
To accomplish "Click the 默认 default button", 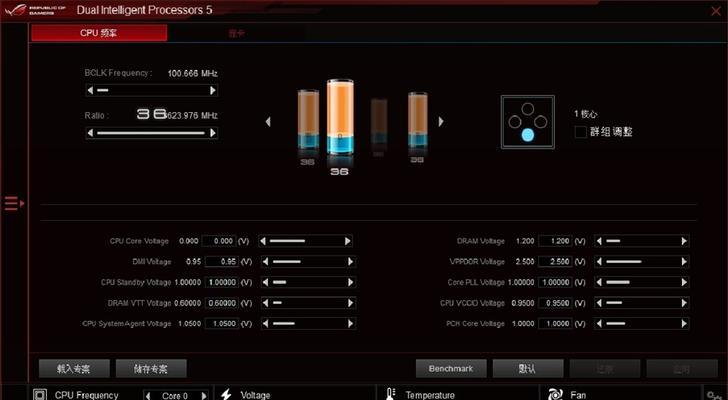I will click(x=528, y=368).
